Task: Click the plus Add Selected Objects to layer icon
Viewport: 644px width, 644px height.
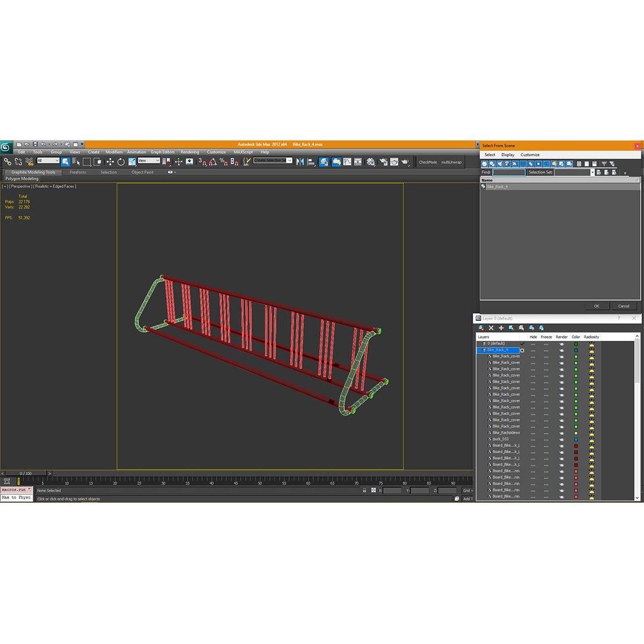Action: pyautogui.click(x=501, y=328)
